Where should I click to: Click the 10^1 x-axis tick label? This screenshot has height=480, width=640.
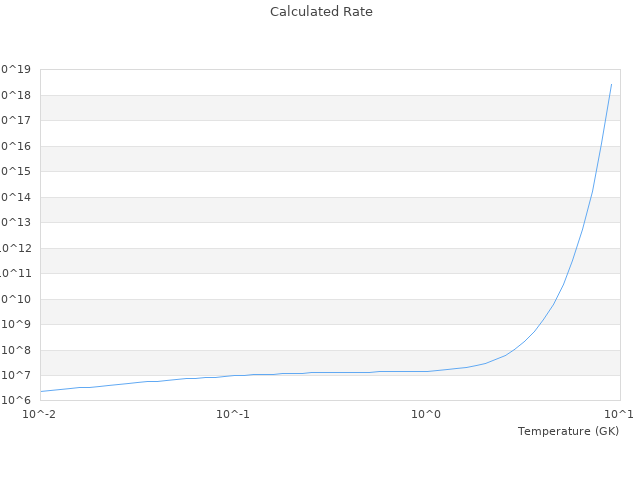pos(620,414)
